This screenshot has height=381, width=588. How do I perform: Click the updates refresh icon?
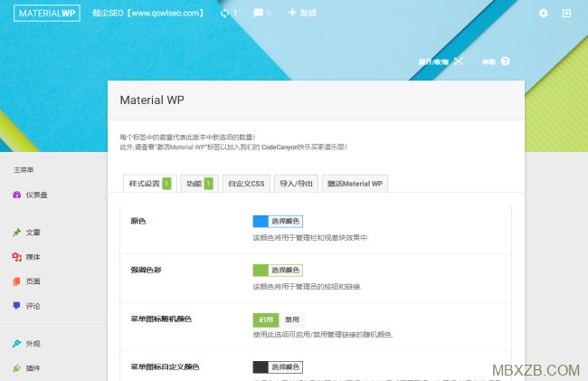click(x=224, y=14)
